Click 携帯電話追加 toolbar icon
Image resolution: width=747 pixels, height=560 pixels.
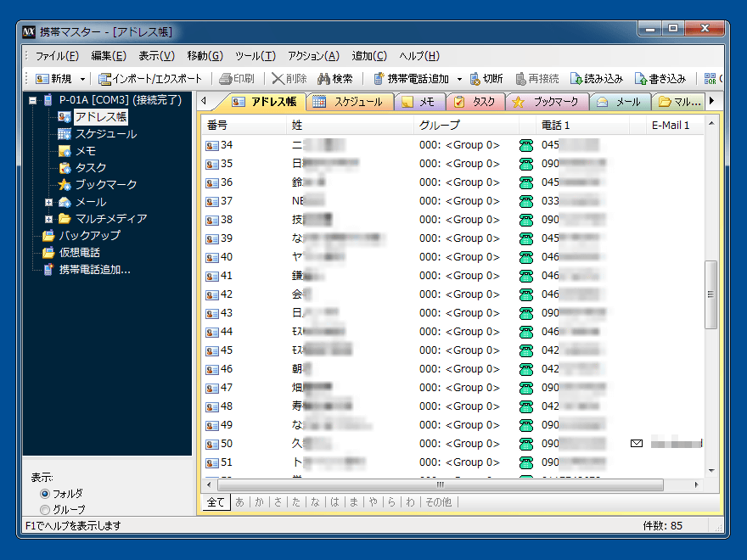pyautogui.click(x=379, y=79)
